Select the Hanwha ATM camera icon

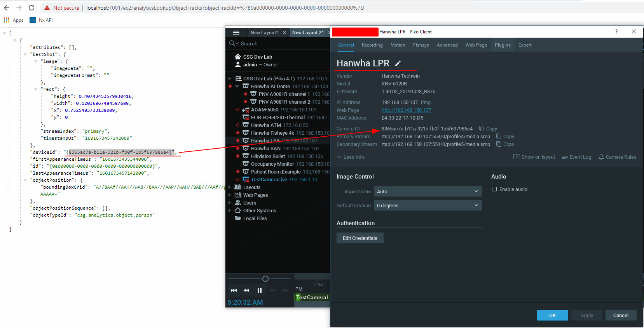pyautogui.click(x=246, y=125)
